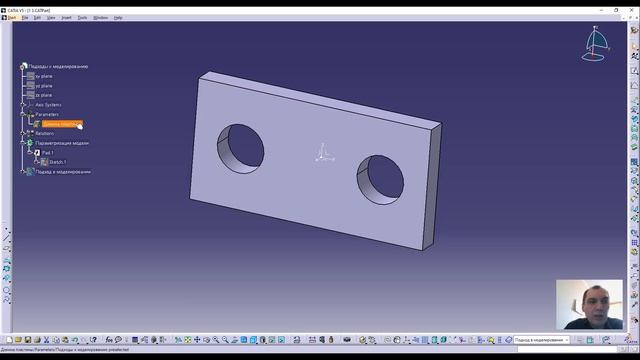Select the Relations tree item
The width and height of the screenshot is (640, 360).
tap(44, 133)
